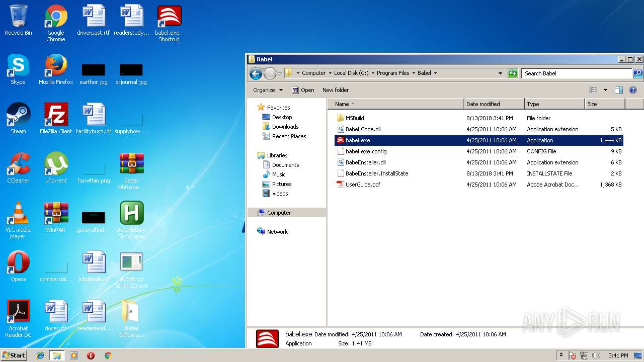Open Internet Explorer from taskbar
The image size is (644, 362).
pos(40,355)
